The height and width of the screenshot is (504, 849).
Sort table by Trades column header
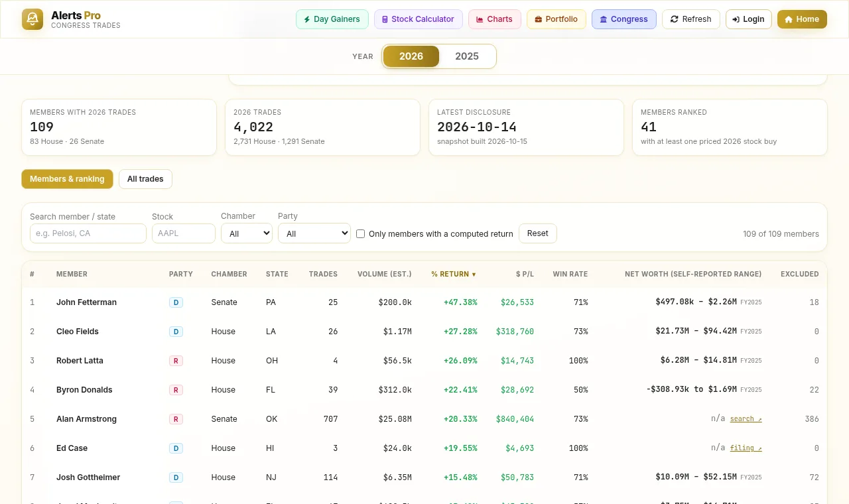pyautogui.click(x=323, y=274)
